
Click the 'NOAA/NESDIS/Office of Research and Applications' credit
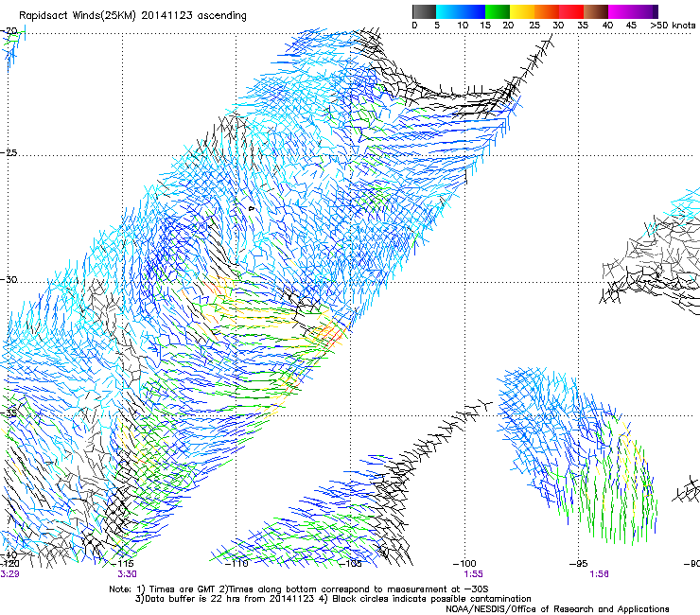[557, 608]
